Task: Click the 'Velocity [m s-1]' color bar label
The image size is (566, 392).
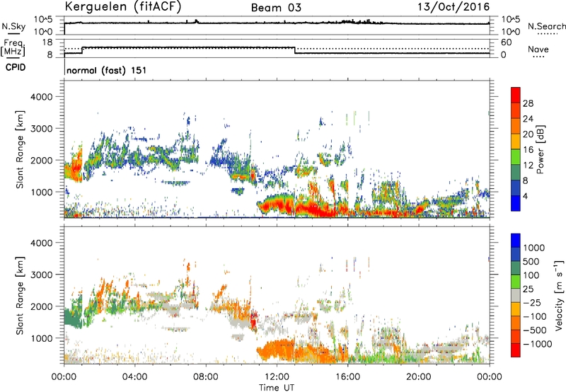Action: click(559, 295)
